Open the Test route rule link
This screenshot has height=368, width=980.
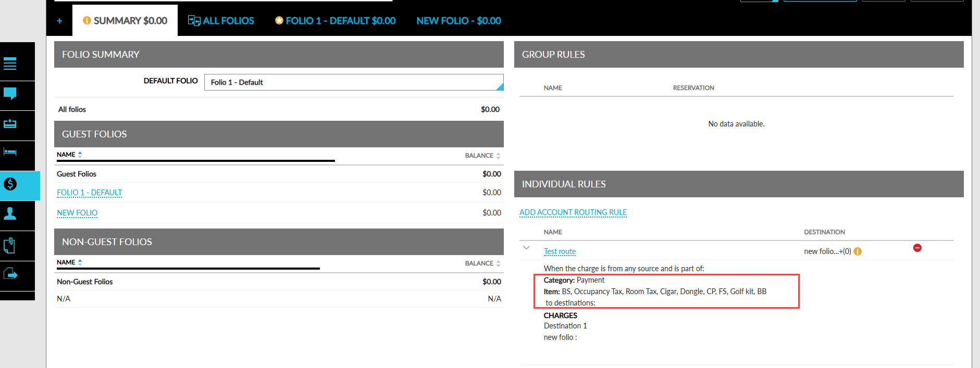click(560, 251)
